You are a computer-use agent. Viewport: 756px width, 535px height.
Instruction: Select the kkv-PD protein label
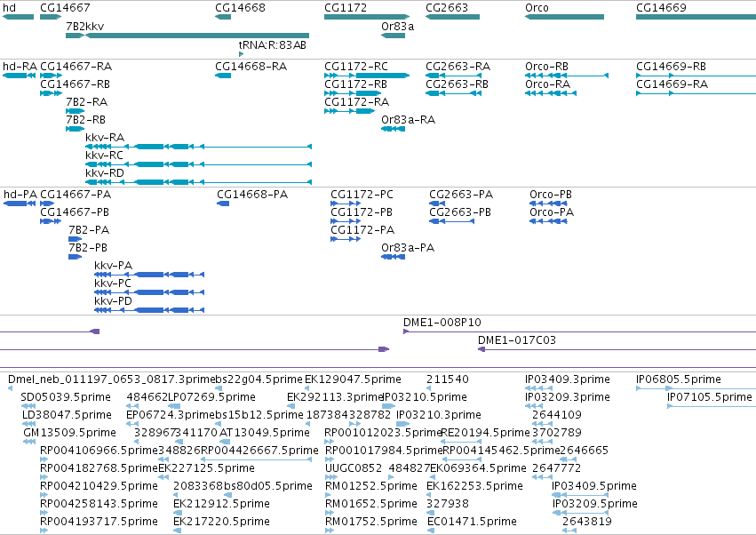click(114, 301)
